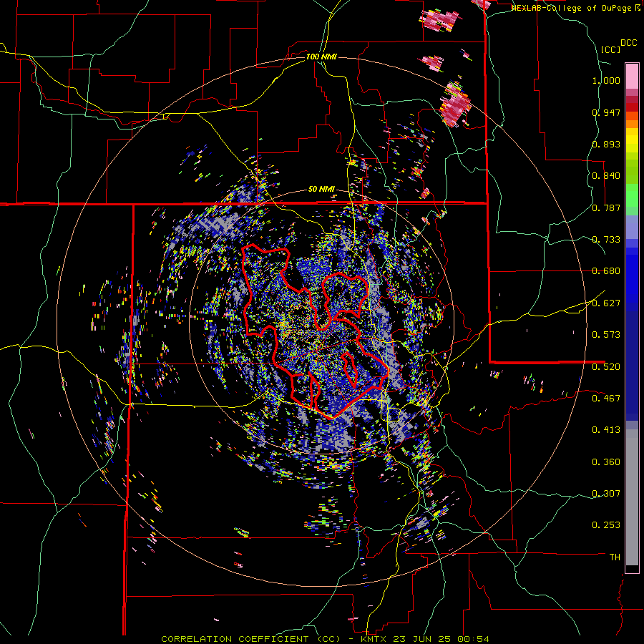Click the 0.680 legend value
Image resolution: width=644 pixels, height=644 pixels.
(606, 271)
